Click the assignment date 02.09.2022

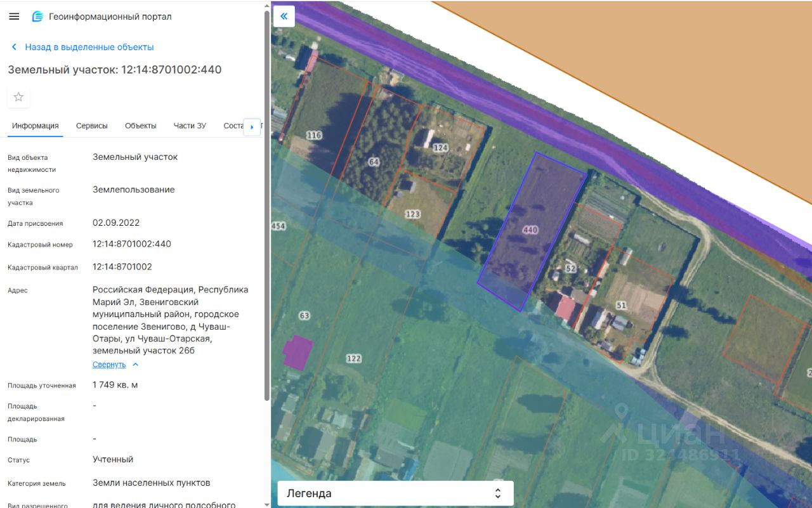(x=116, y=223)
